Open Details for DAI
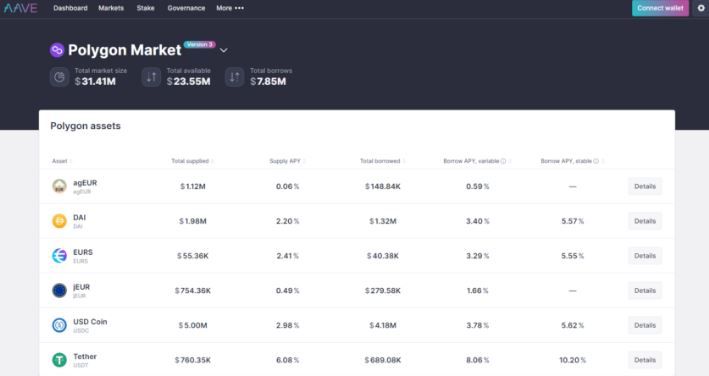709x376 pixels. pos(645,221)
